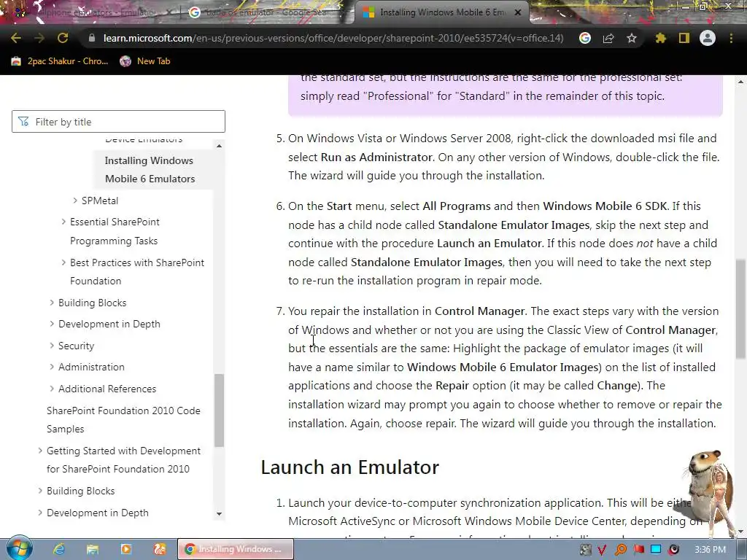
Task: Close the Installing Windows Mobile tab
Action: click(x=518, y=12)
